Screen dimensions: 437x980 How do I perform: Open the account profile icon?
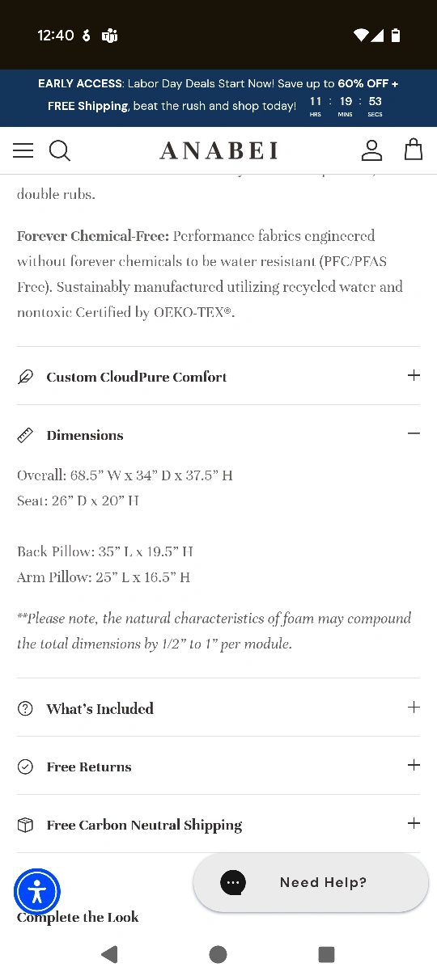[371, 150]
